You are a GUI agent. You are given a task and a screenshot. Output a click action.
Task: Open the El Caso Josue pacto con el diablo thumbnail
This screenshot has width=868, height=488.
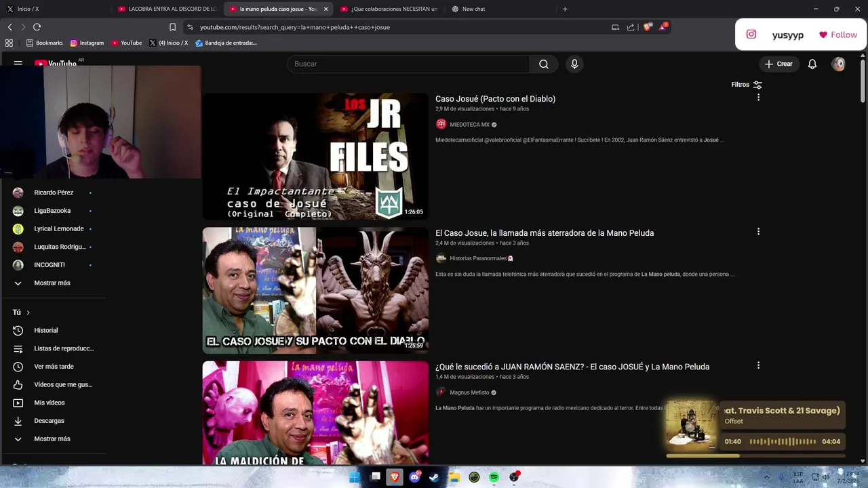coord(315,290)
